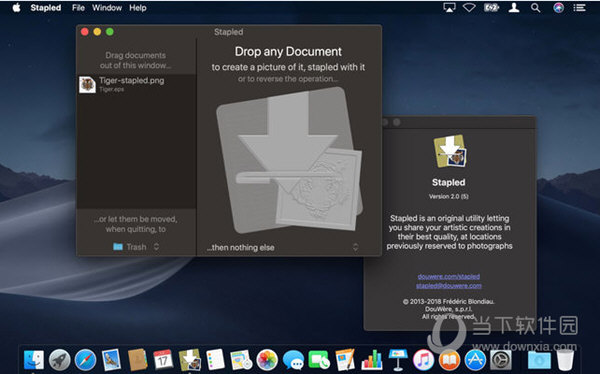This screenshot has width=600, height=374.
Task: Close the Stapled main window
Action: click(85, 32)
